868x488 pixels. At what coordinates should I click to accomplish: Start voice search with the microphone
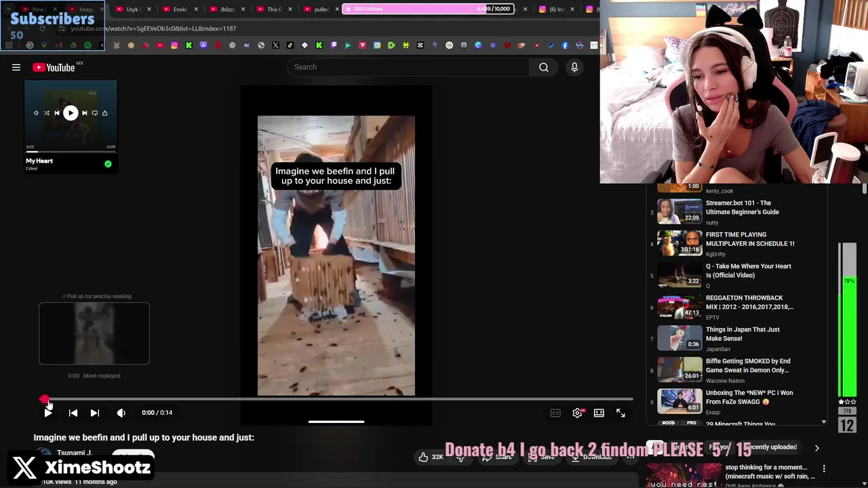(x=574, y=67)
